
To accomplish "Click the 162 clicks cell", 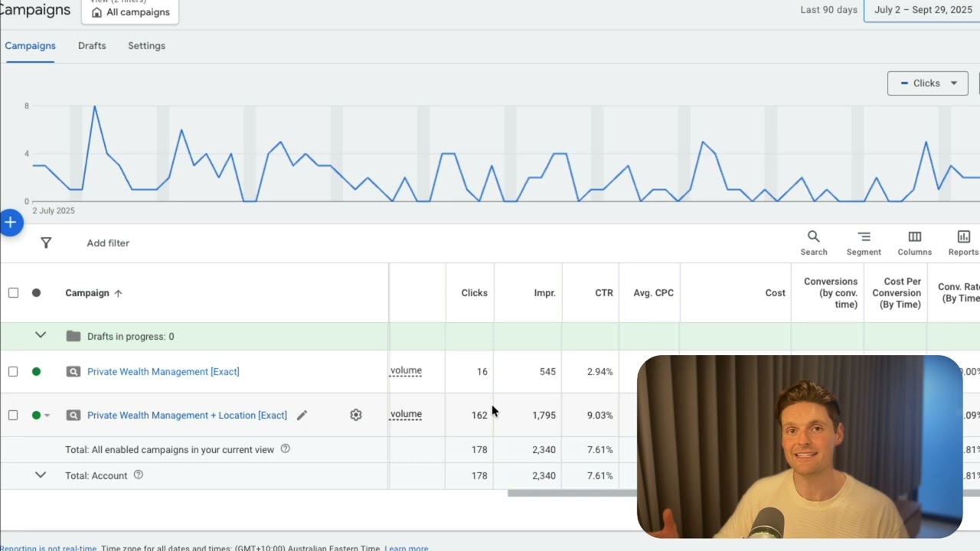I will coord(479,416).
